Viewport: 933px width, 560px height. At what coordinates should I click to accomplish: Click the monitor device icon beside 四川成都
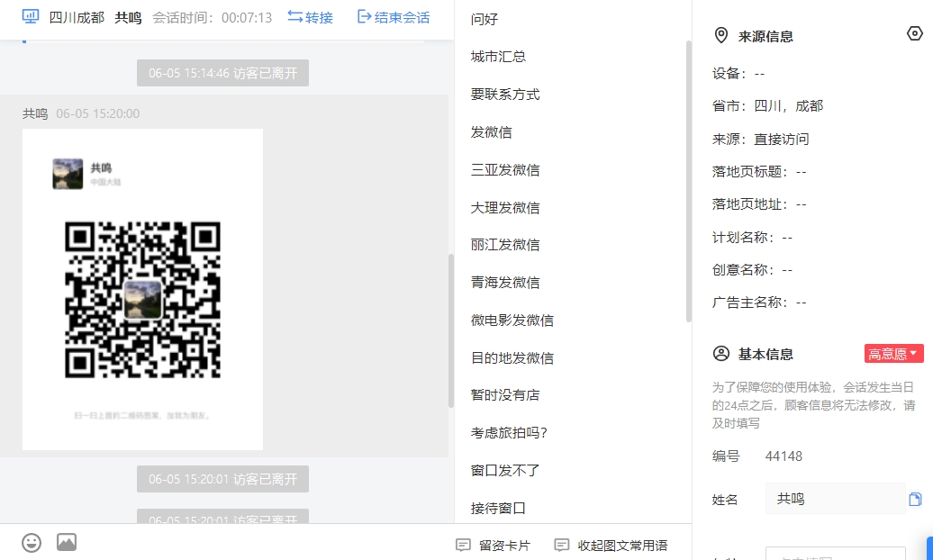pos(31,17)
